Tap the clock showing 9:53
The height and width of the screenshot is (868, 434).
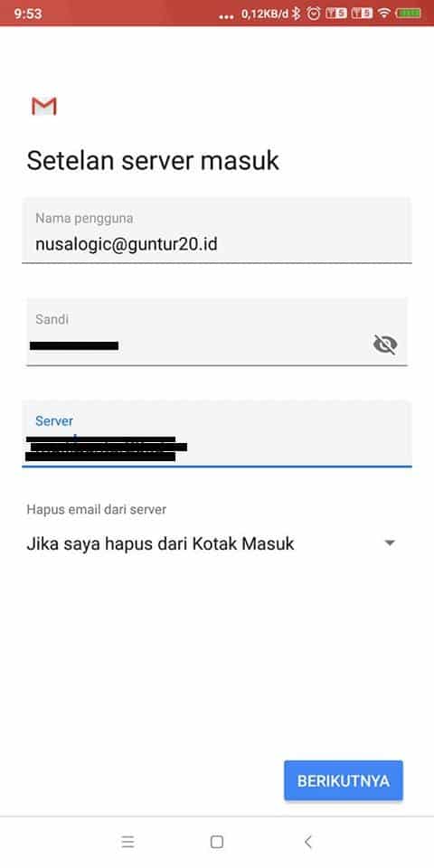pyautogui.click(x=28, y=14)
